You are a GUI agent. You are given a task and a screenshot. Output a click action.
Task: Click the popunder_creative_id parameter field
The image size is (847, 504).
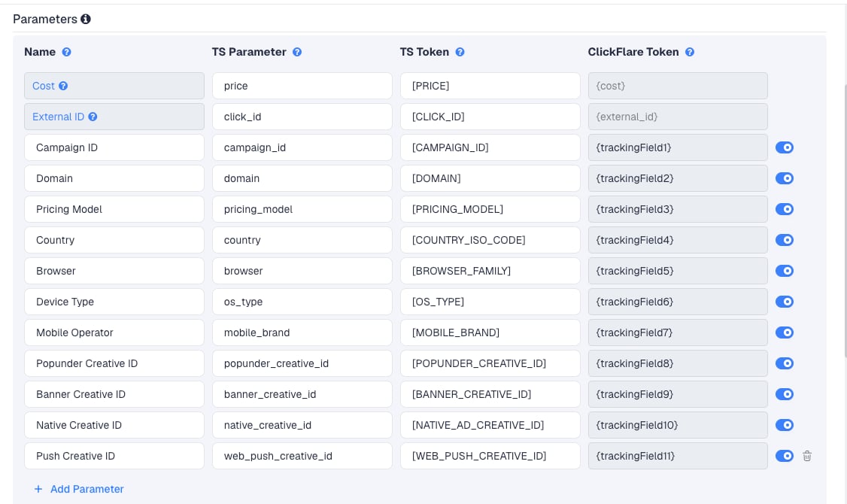302,363
